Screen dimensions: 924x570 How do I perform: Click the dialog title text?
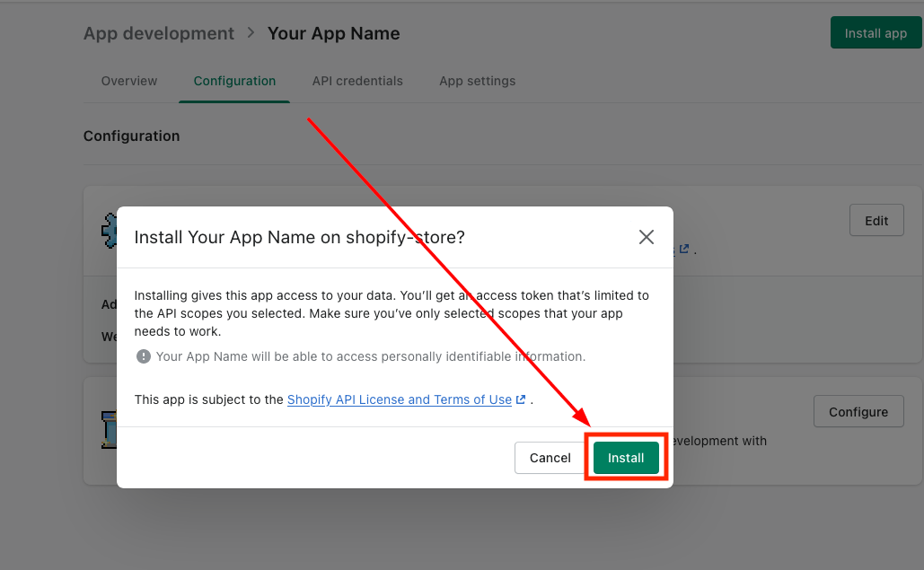(x=299, y=237)
